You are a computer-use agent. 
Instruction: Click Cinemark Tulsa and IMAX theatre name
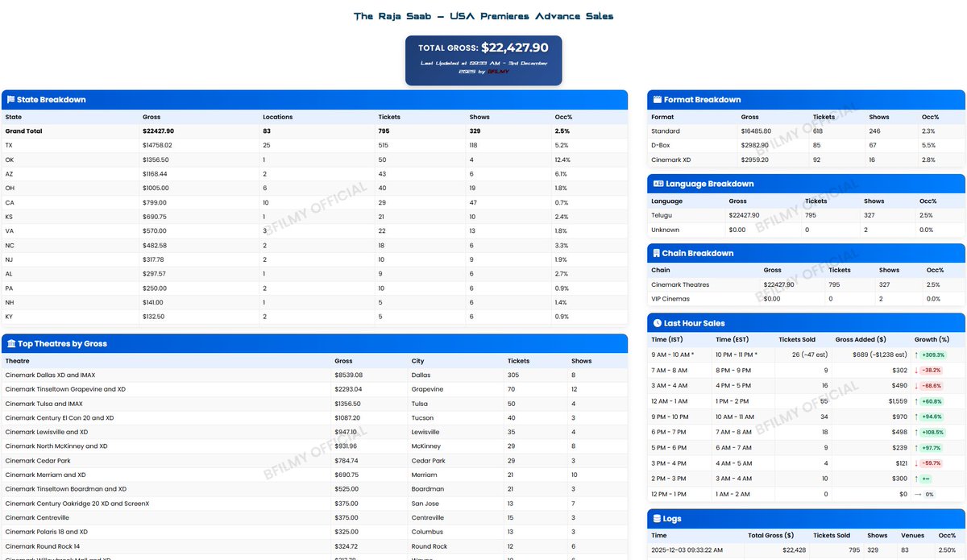pyautogui.click(x=44, y=404)
